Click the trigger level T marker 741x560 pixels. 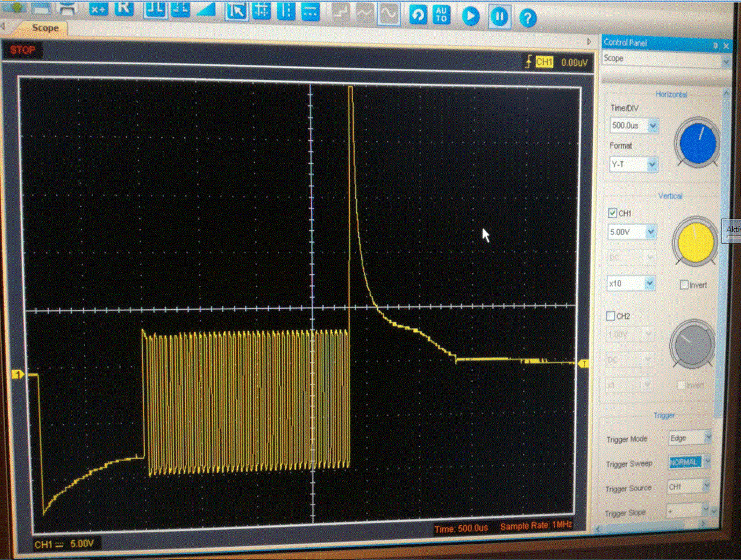pyautogui.click(x=584, y=364)
